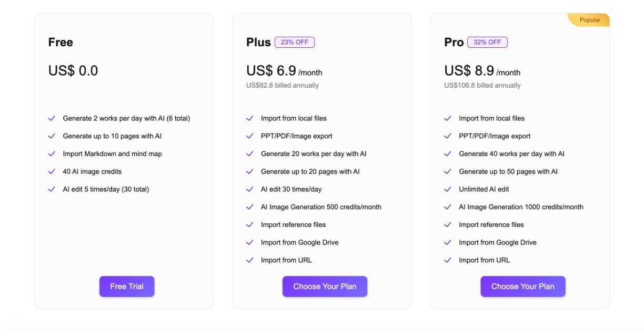
Task: Click the US$ 8.9 /month Pro price
Action: 482,71
